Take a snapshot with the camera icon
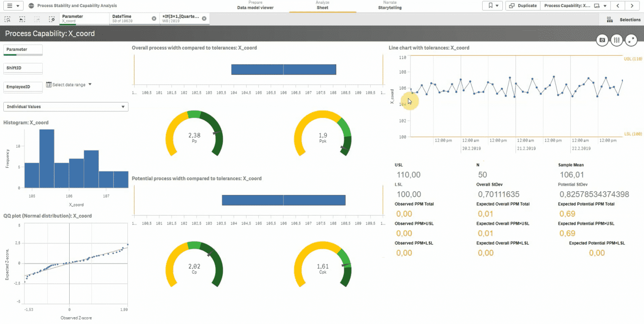 click(602, 40)
